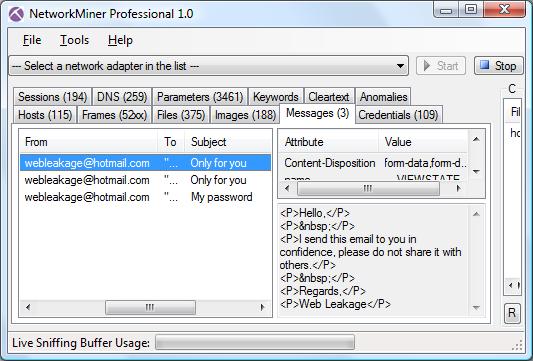
Task: Click the attribute list horizontal scrollbar thumb
Action: (x=368, y=188)
